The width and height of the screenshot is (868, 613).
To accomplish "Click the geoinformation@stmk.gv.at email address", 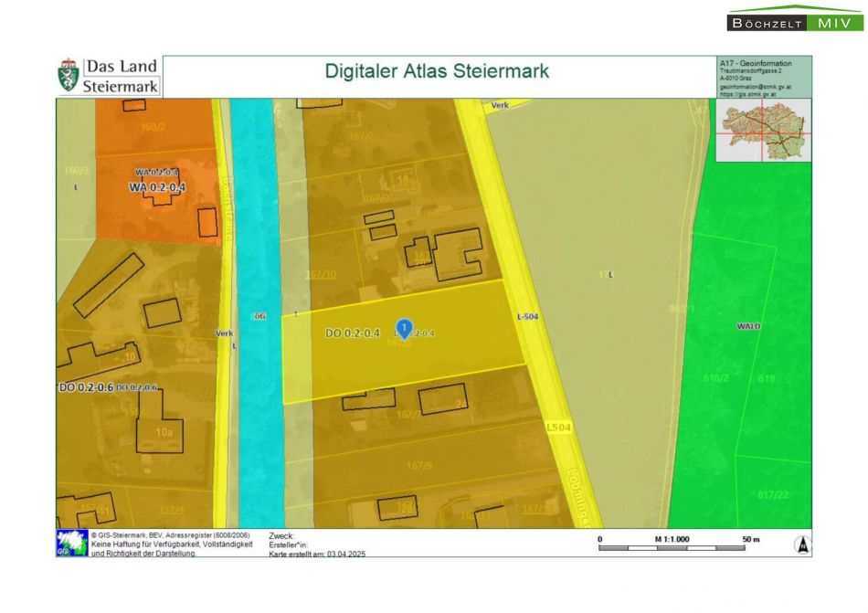I will (x=755, y=87).
